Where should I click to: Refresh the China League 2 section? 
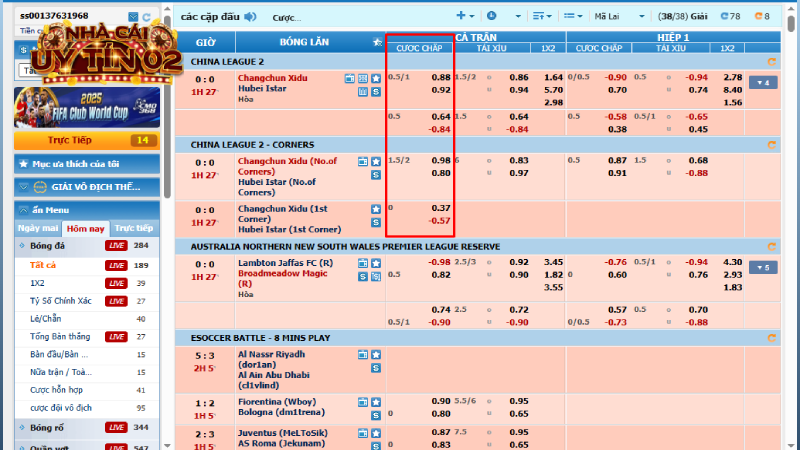pyautogui.click(x=771, y=61)
